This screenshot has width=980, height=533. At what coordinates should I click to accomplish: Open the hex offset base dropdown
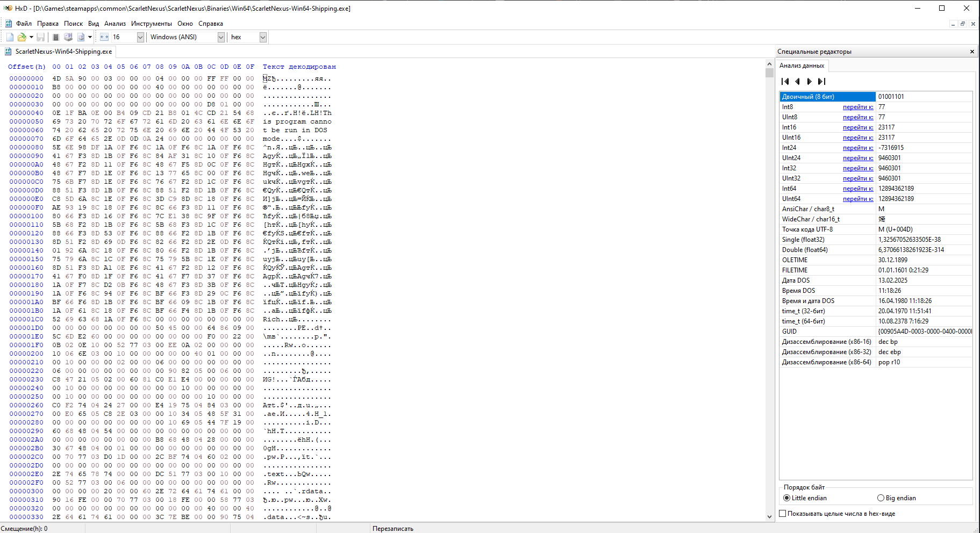click(x=263, y=37)
